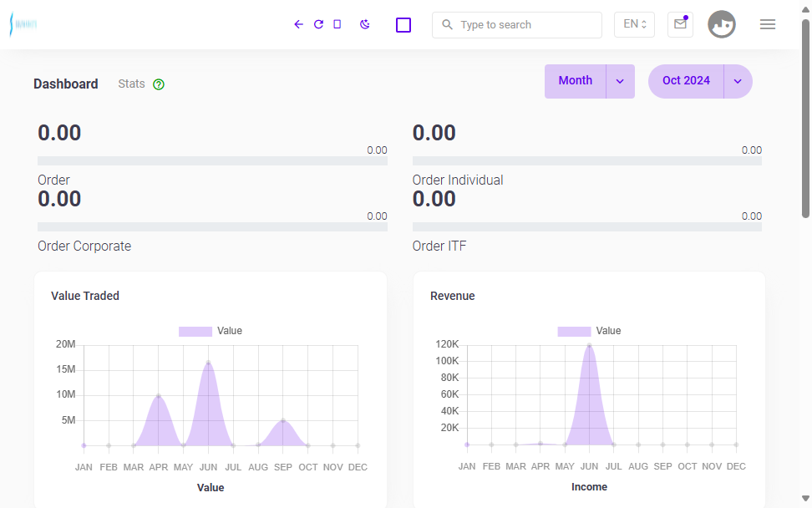Click the page vertical scrollbar thumb
This screenshot has height=508, width=812.
click(x=805, y=118)
